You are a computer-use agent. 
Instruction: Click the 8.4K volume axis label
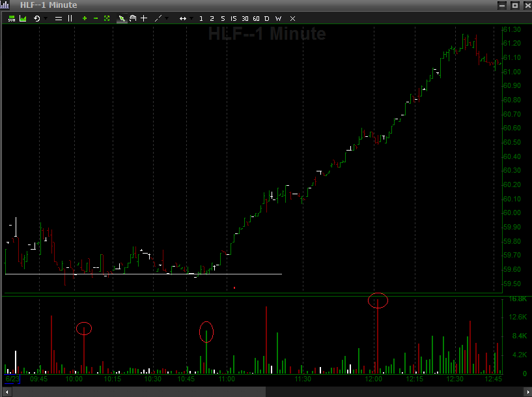[x=520, y=336]
